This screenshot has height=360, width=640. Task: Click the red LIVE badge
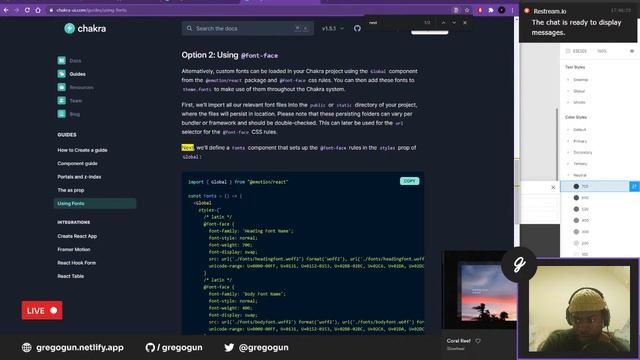pyautogui.click(x=42, y=310)
